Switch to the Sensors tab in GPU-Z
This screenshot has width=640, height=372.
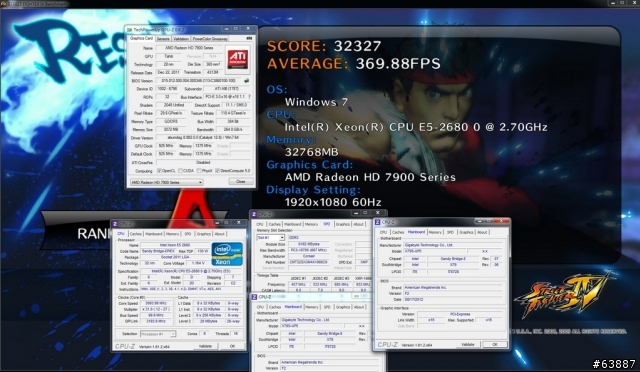(x=163, y=39)
